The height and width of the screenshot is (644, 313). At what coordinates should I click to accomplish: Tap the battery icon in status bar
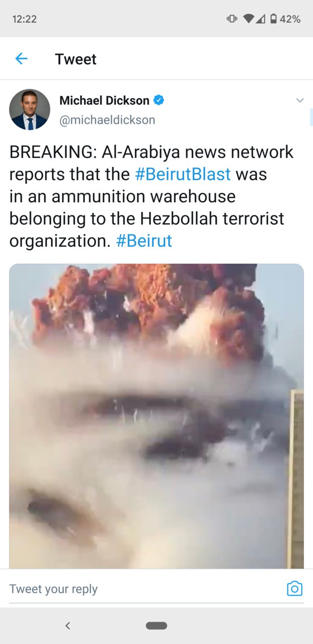pos(273,19)
